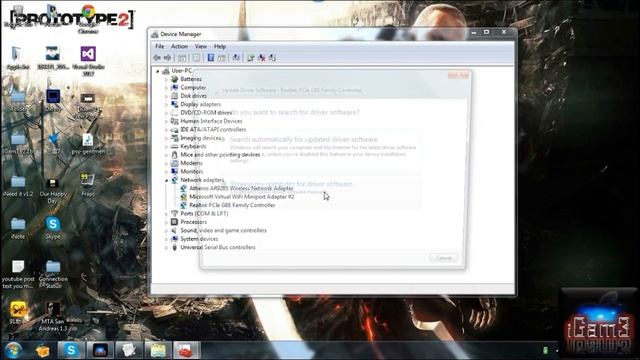Click the Forward arrow in Device Manager toolbar
The width and height of the screenshot is (640, 360).
167,58
